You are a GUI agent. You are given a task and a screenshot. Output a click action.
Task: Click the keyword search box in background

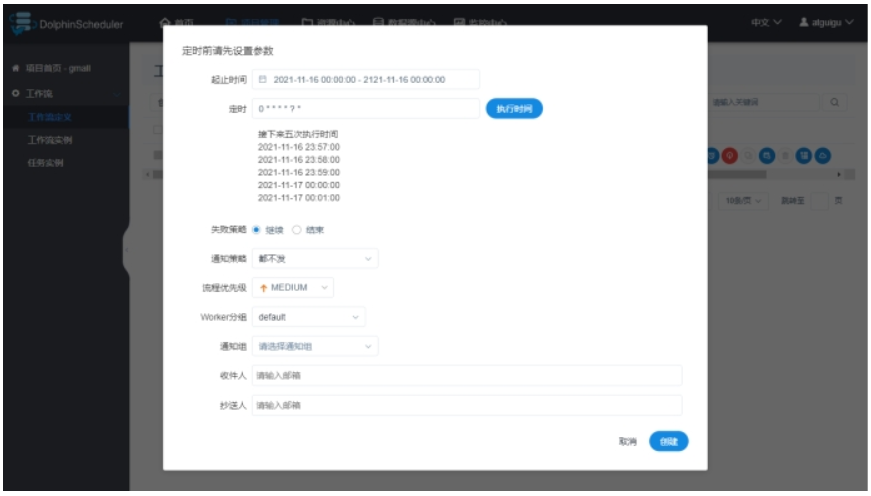click(764, 102)
